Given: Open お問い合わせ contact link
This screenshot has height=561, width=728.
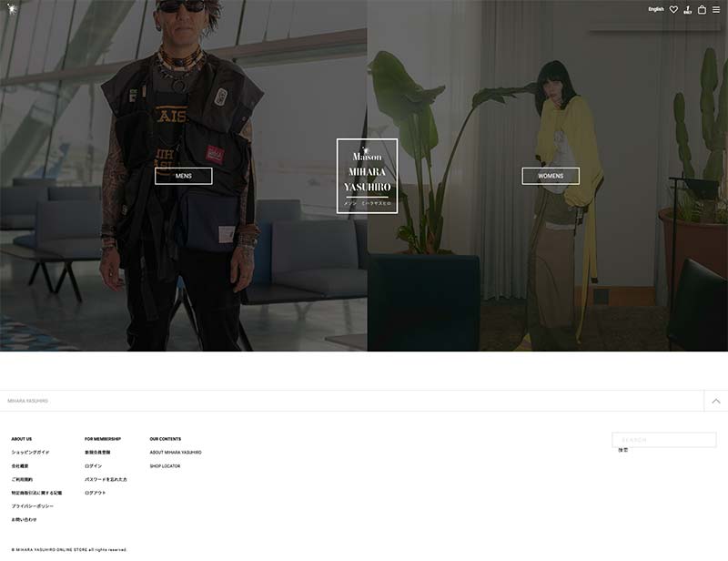Looking at the screenshot, I should click(25, 520).
